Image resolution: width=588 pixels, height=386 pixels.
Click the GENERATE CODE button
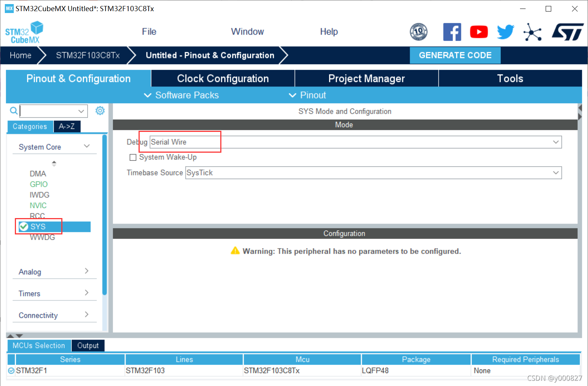click(455, 55)
